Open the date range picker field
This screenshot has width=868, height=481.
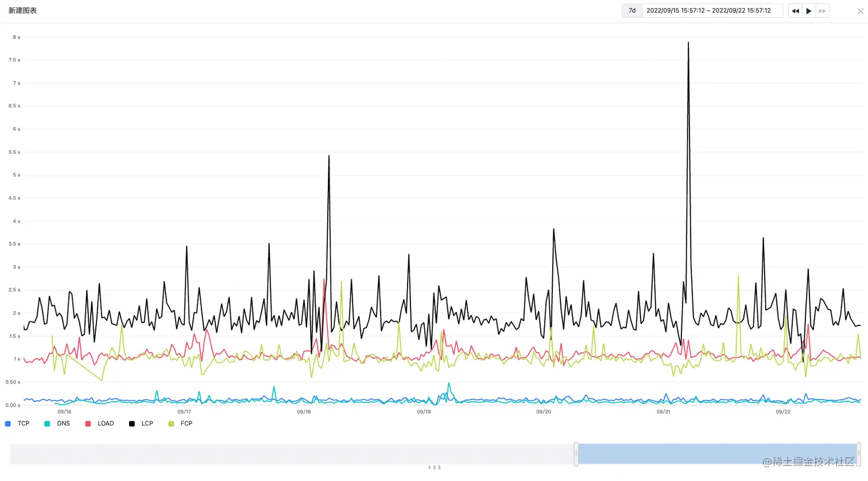tap(712, 11)
